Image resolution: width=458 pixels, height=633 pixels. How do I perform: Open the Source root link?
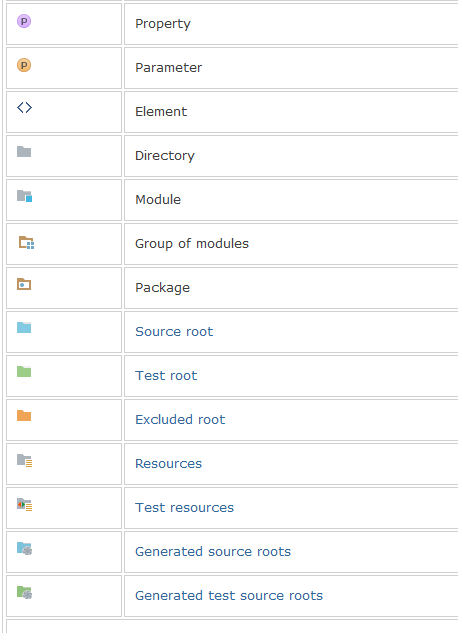coord(174,331)
